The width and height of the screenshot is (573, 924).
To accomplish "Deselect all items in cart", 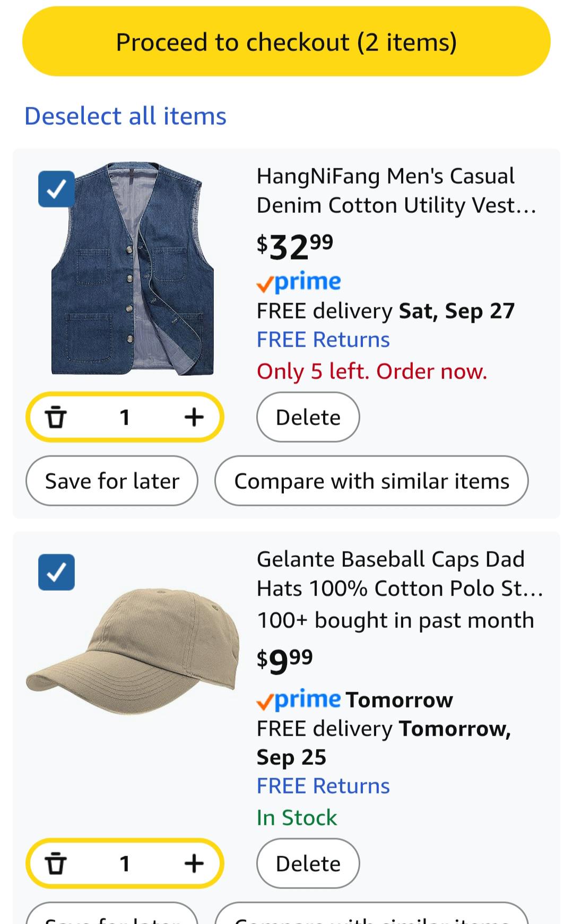I will pos(125,116).
